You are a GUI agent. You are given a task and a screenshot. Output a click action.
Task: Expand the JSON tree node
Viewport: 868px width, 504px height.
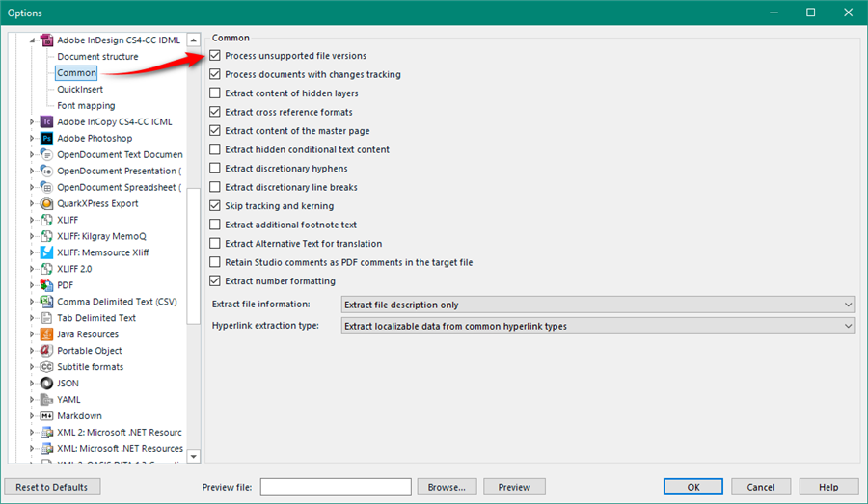pos(32,384)
